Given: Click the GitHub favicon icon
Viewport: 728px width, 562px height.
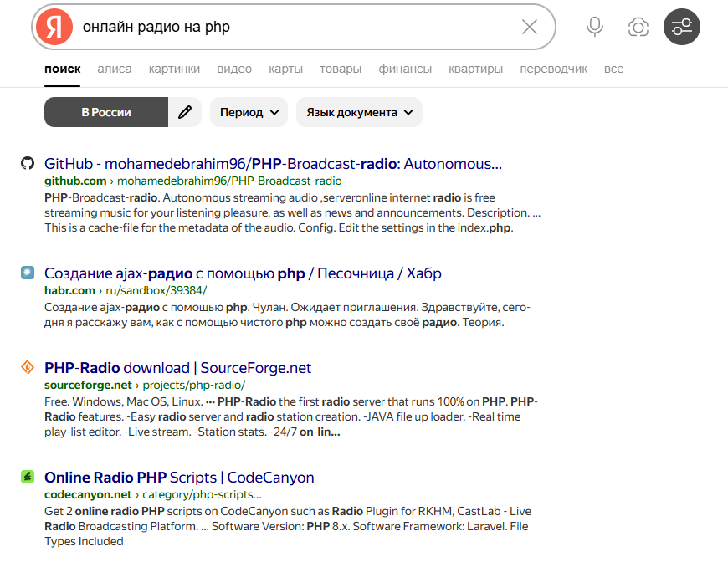Looking at the screenshot, I should (28, 163).
